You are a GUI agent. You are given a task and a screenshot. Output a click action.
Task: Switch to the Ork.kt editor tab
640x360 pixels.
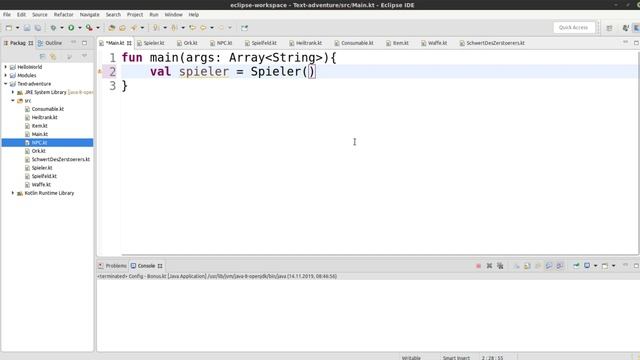point(190,43)
